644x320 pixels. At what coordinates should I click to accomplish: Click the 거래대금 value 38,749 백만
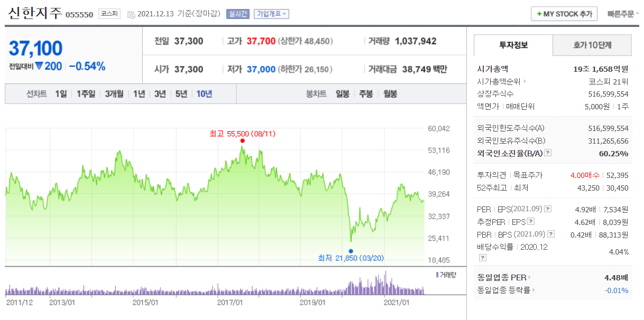(x=425, y=69)
